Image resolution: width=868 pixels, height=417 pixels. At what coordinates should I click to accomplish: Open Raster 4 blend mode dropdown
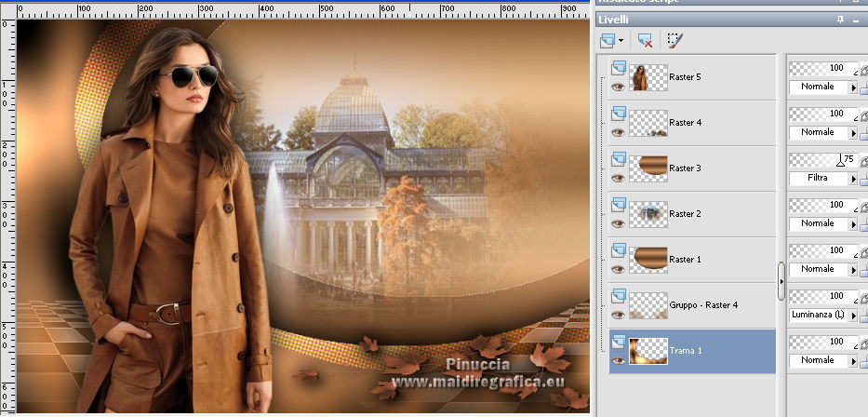(x=854, y=133)
